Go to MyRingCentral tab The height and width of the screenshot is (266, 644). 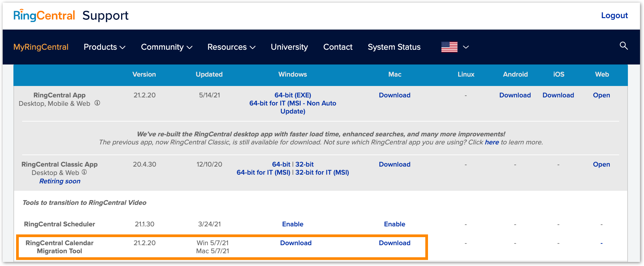point(41,47)
